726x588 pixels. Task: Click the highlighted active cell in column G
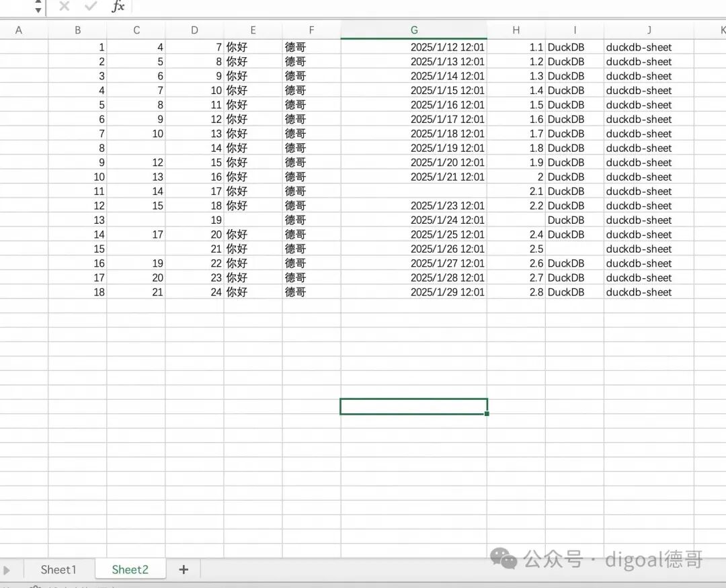[414, 407]
